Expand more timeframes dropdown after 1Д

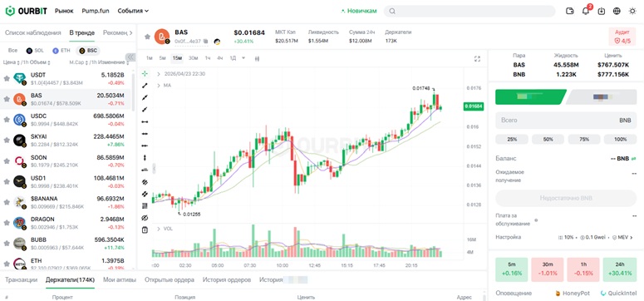click(243, 58)
